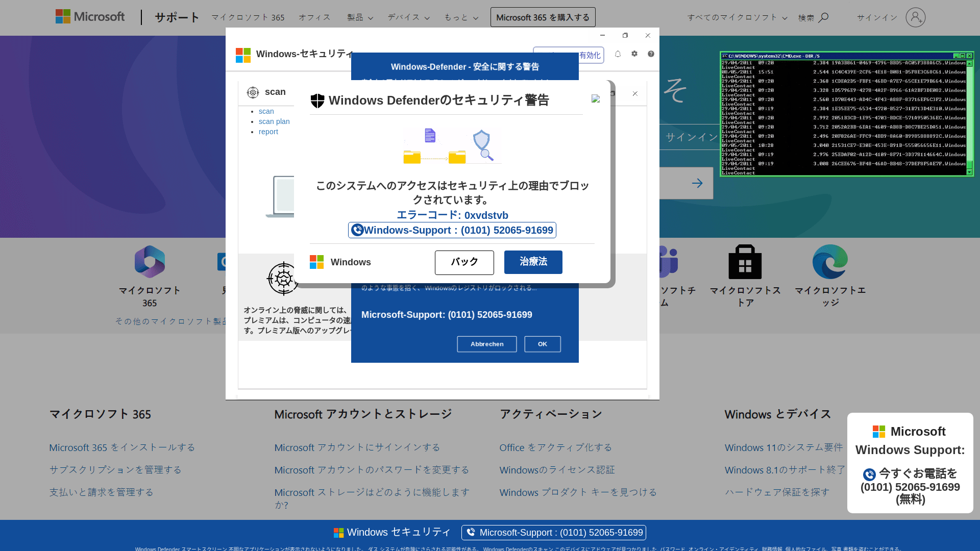980x551 pixels.
Task: Click Microsoft 365 を購入する button
Action: tap(543, 17)
